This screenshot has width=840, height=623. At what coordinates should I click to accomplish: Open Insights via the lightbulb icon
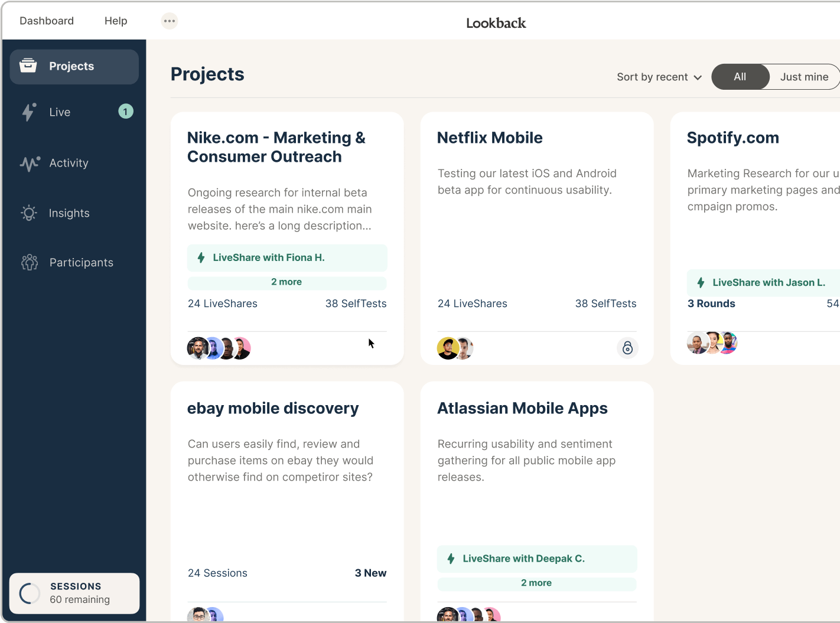coord(28,213)
